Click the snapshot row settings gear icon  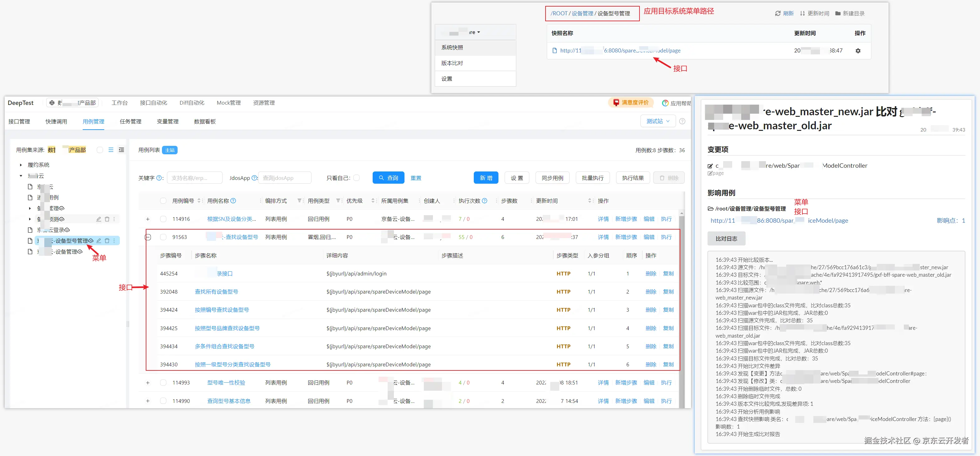click(858, 51)
